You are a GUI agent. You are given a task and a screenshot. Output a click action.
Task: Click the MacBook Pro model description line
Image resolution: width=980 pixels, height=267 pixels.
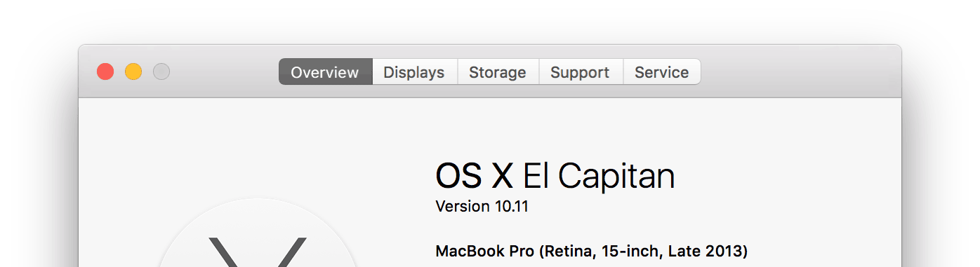pos(591,251)
